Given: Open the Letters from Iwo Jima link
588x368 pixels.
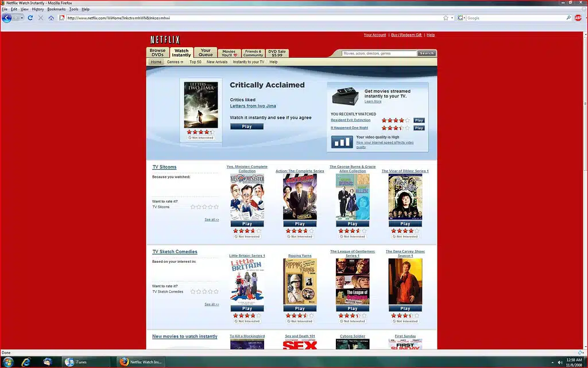Looking at the screenshot, I should [253, 106].
